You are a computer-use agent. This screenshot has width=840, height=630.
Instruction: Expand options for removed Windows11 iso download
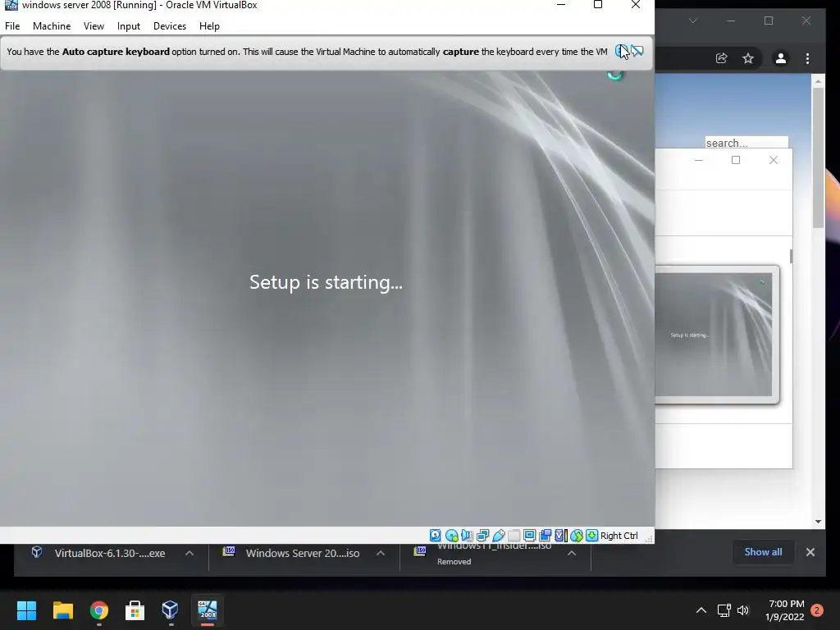point(572,554)
